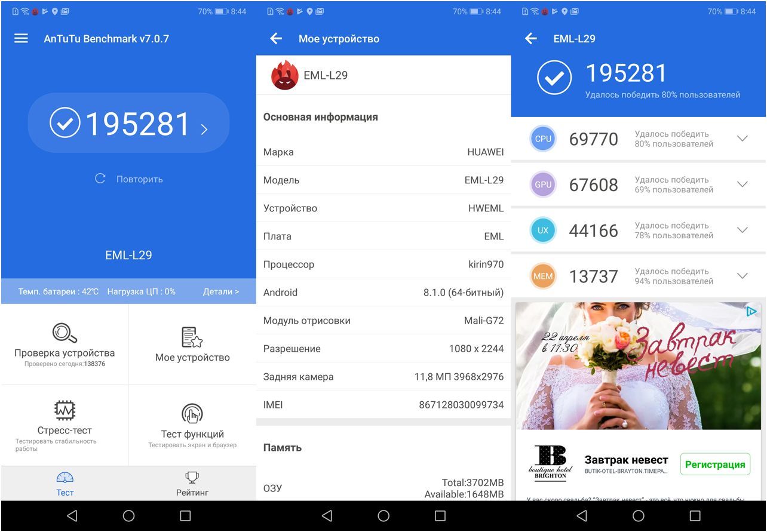
Task: Tap the back arrow on Мое устройство screen
Action: pos(275,38)
